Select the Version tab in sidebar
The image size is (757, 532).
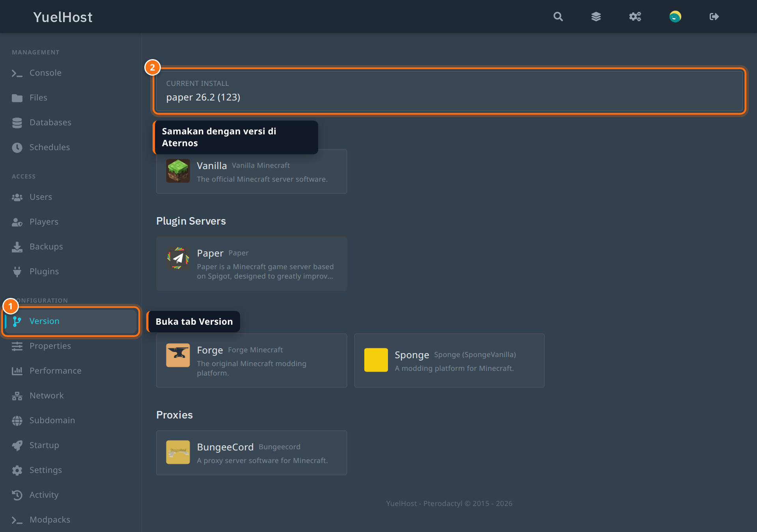click(x=71, y=321)
